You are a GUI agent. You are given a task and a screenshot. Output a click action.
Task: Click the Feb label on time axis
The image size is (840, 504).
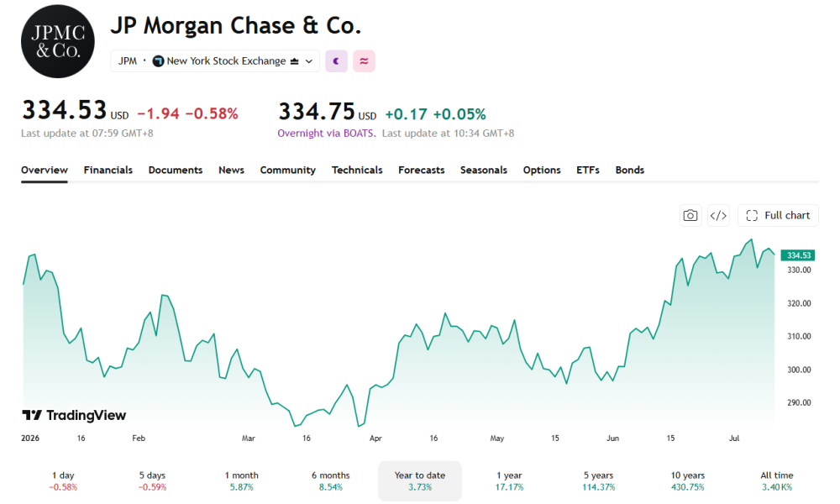point(139,438)
